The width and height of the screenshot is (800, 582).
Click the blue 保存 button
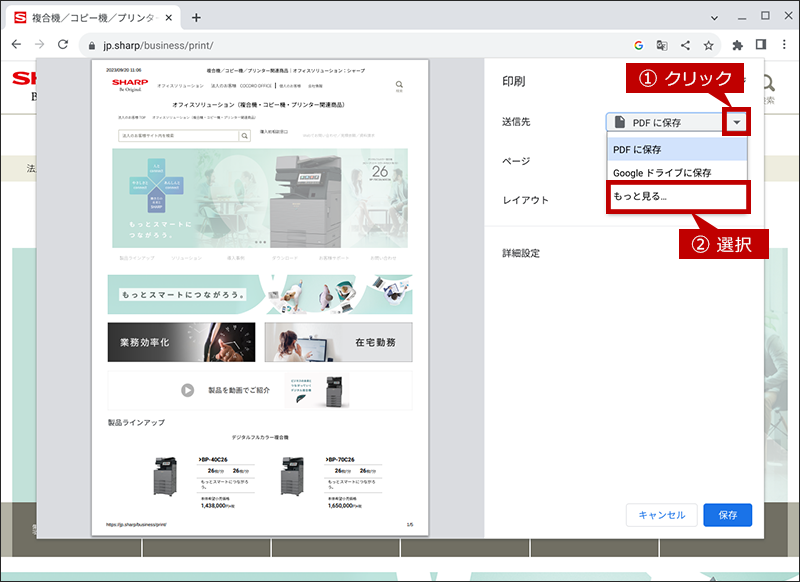click(728, 515)
